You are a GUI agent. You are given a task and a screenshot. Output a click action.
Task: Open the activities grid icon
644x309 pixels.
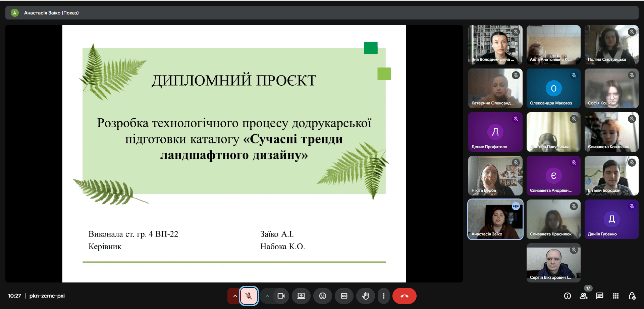(x=616, y=296)
